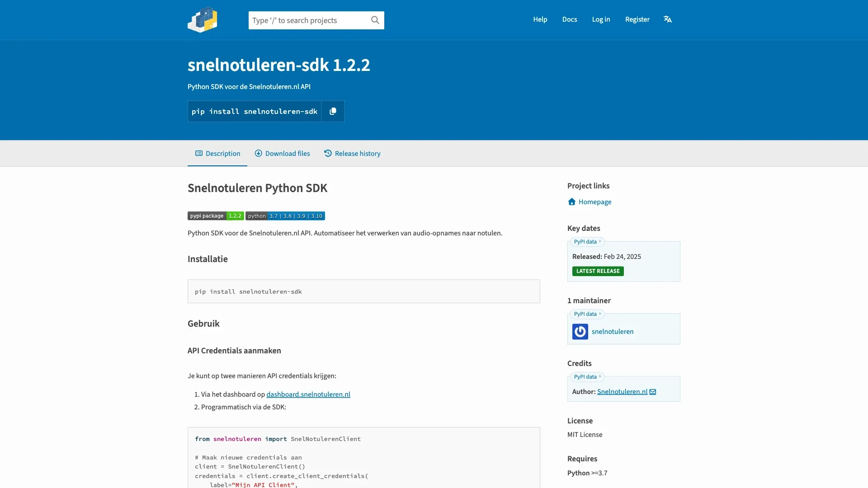Click the pip install snelnotuleren-sdk header command

pyautogui.click(x=255, y=111)
